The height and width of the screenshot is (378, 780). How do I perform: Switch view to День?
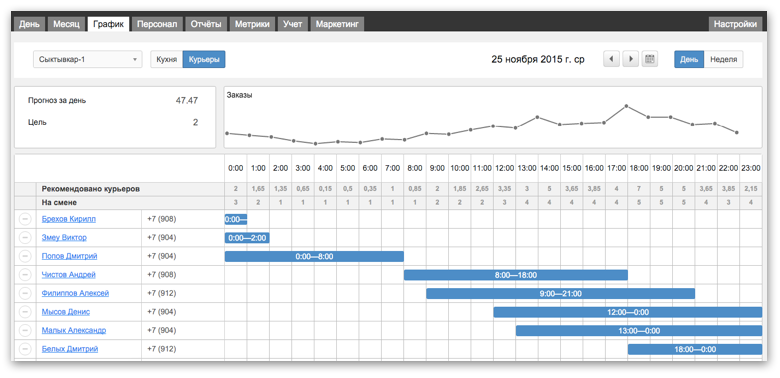pyautogui.click(x=689, y=59)
